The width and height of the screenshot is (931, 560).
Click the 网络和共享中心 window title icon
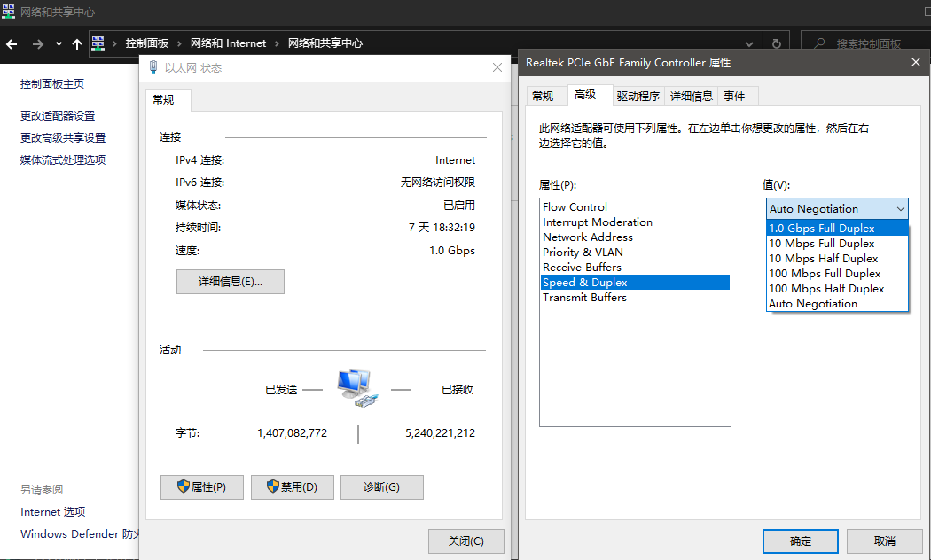click(x=8, y=12)
